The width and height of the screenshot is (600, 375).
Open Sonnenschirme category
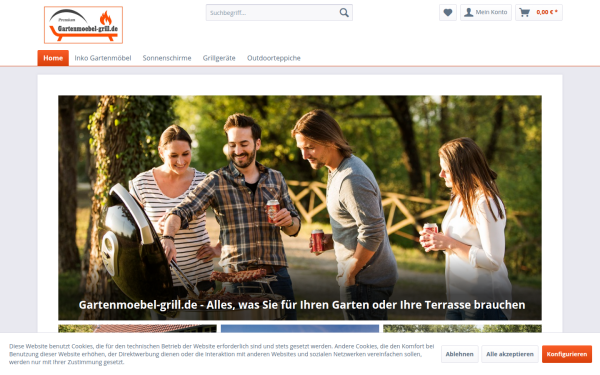click(167, 58)
